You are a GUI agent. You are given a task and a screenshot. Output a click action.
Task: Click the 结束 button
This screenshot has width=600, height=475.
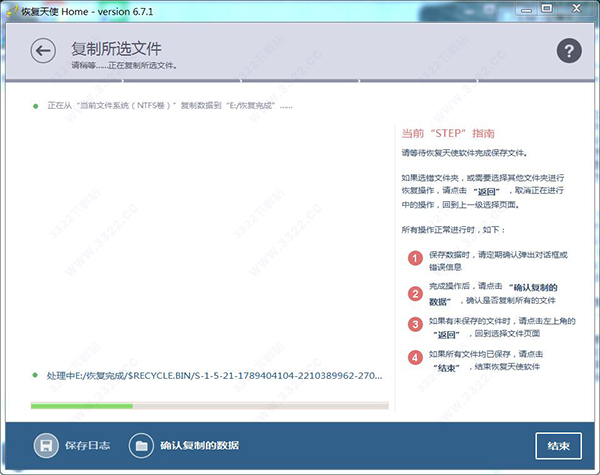[558, 446]
